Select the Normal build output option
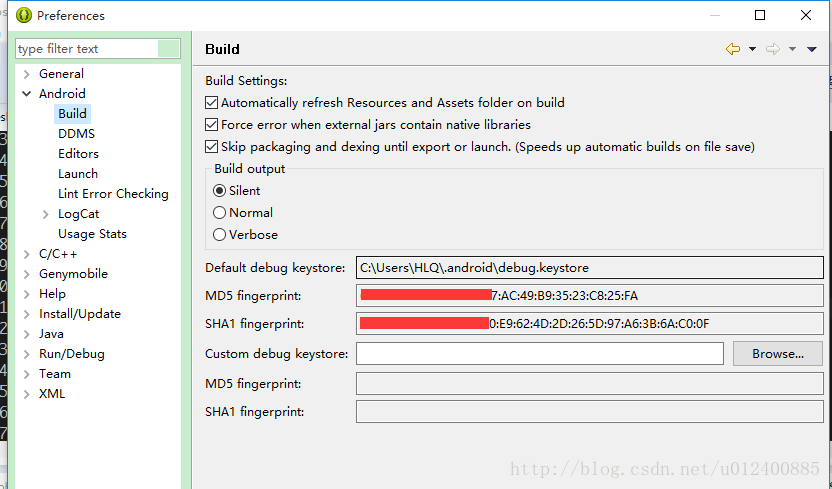 pyautogui.click(x=219, y=213)
